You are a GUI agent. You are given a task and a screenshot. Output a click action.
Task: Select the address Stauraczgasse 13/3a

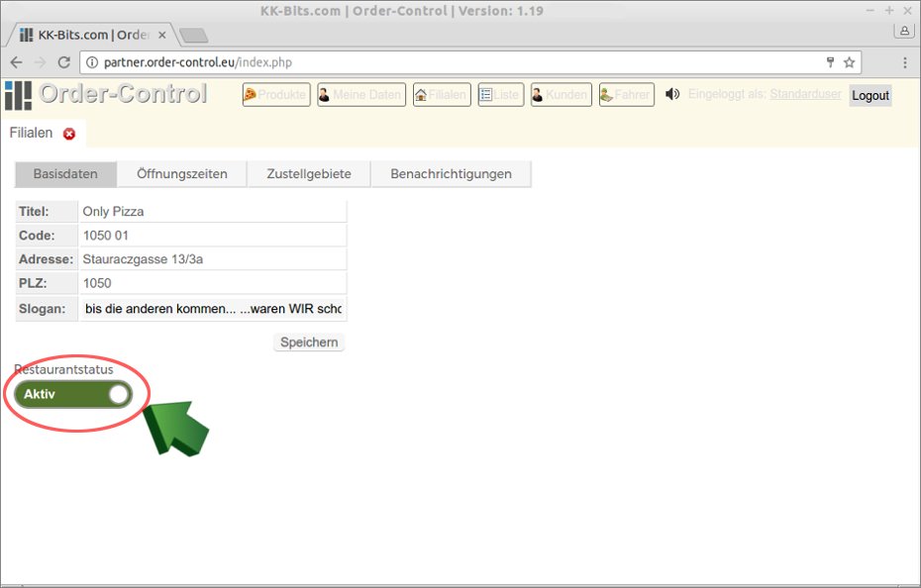coord(143,259)
